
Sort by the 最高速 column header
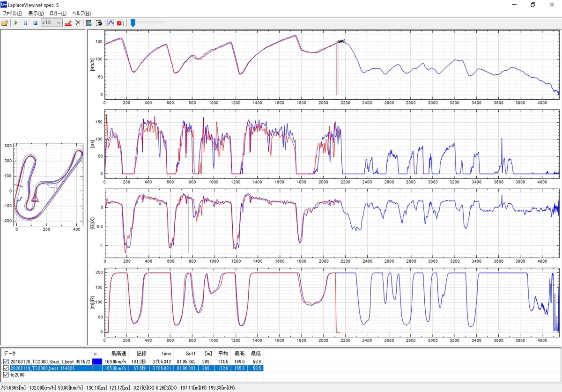click(116, 354)
